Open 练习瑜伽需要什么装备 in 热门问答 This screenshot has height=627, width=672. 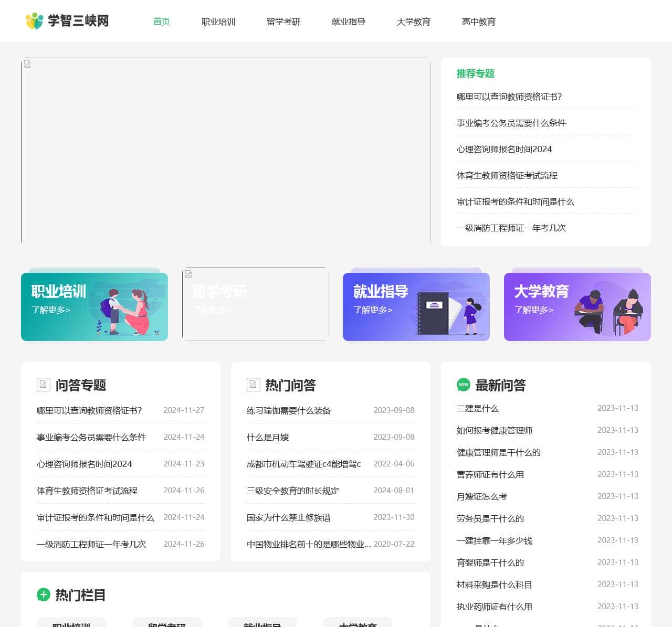tap(289, 410)
